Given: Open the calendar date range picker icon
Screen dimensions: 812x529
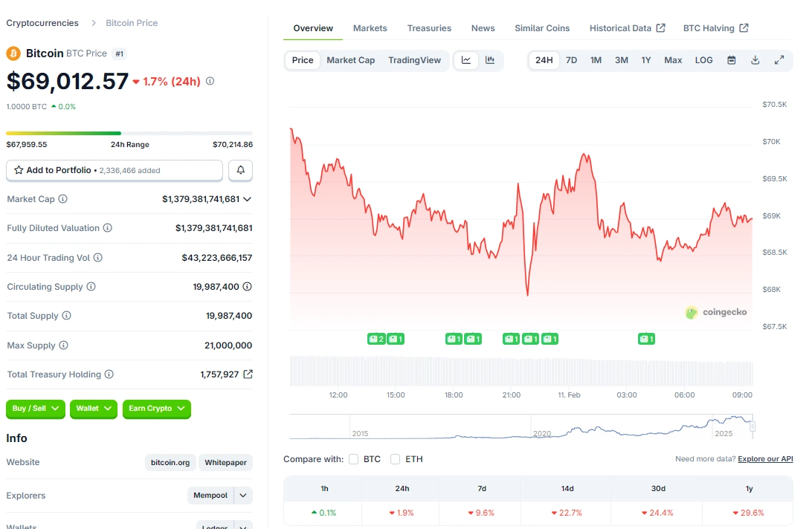Looking at the screenshot, I should [731, 59].
